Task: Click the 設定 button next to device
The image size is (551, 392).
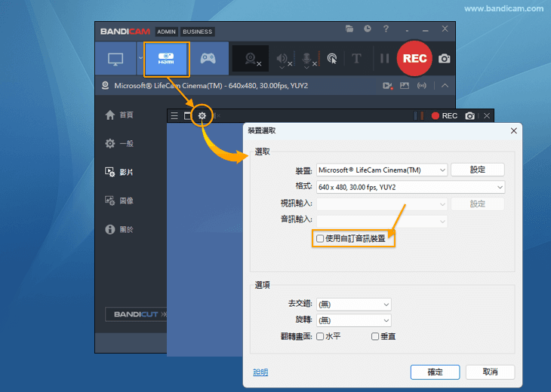Action: click(478, 170)
